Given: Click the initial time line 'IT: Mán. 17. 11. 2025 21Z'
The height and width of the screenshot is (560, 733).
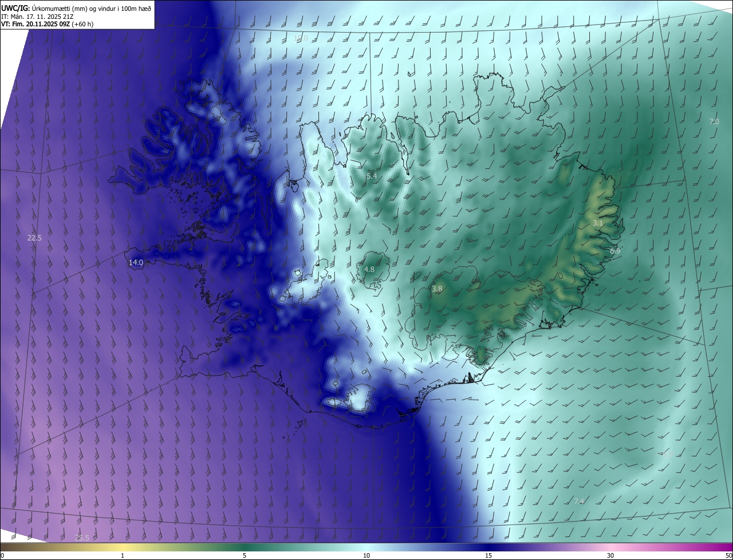Looking at the screenshot, I should point(37,17).
